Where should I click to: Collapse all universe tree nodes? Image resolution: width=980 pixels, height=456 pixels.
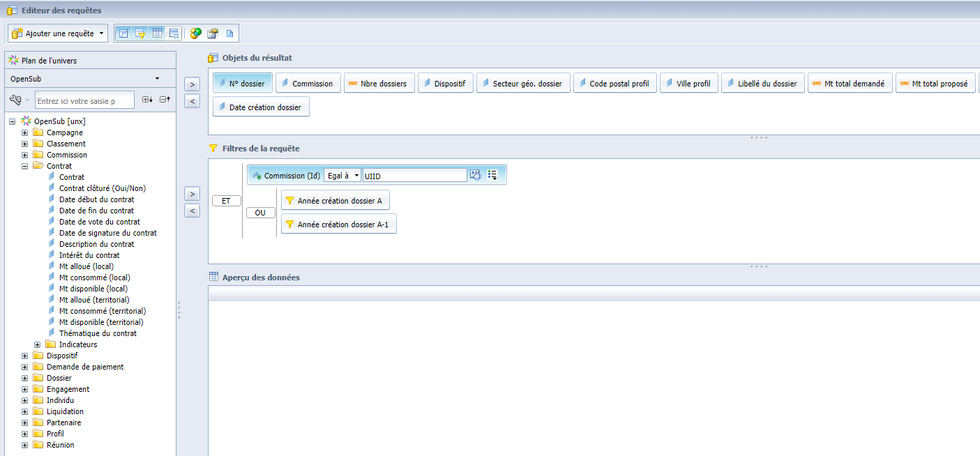tap(165, 100)
